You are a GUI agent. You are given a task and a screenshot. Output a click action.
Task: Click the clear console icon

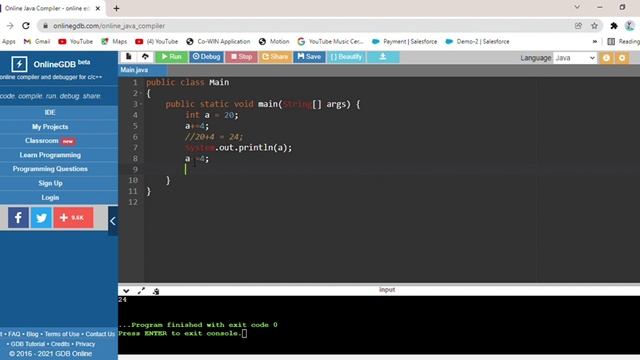tap(156, 291)
